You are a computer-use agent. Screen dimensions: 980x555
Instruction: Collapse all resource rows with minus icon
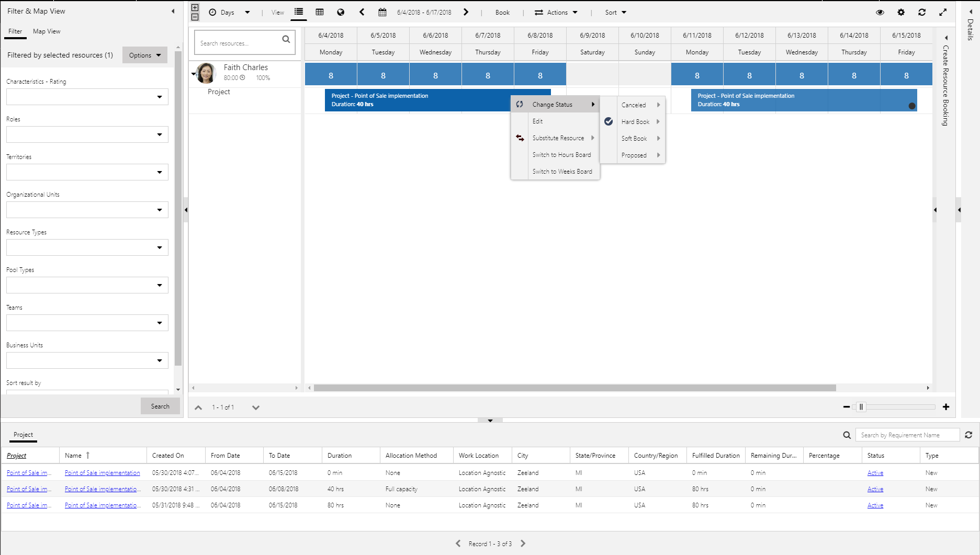(195, 17)
